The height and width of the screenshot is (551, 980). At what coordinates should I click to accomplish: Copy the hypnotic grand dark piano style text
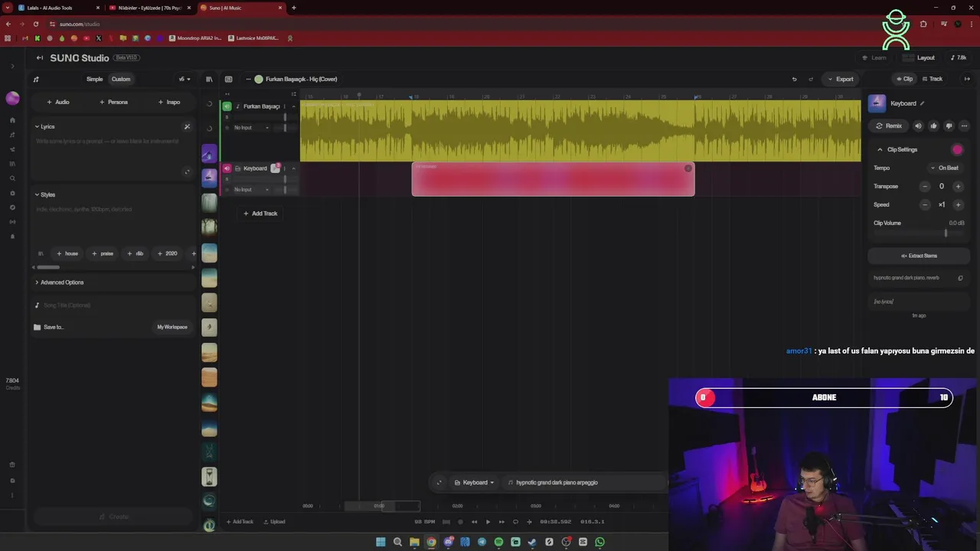pyautogui.click(x=960, y=278)
